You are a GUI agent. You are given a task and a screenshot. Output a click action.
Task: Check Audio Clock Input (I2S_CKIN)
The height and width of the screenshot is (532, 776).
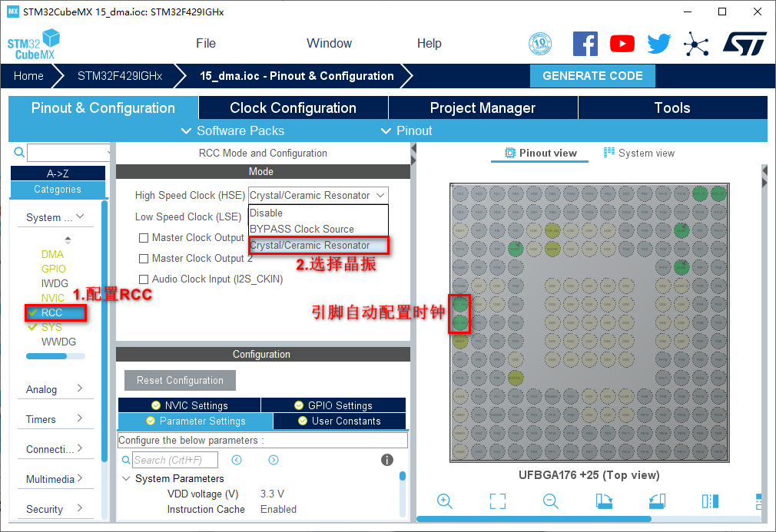tap(144, 279)
